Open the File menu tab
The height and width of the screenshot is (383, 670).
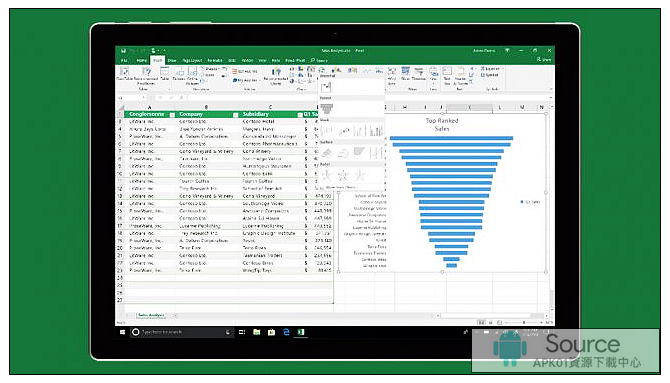(x=124, y=61)
